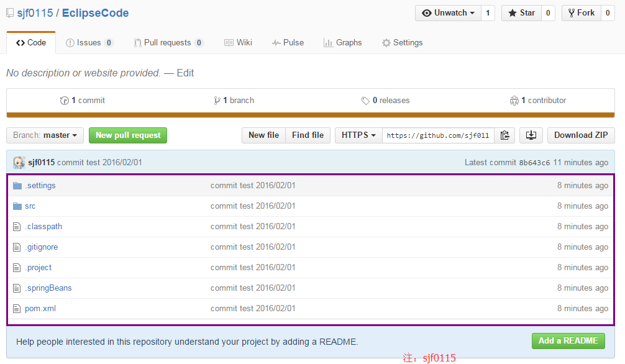
Task: View the 0 releases page
Action: coord(385,101)
